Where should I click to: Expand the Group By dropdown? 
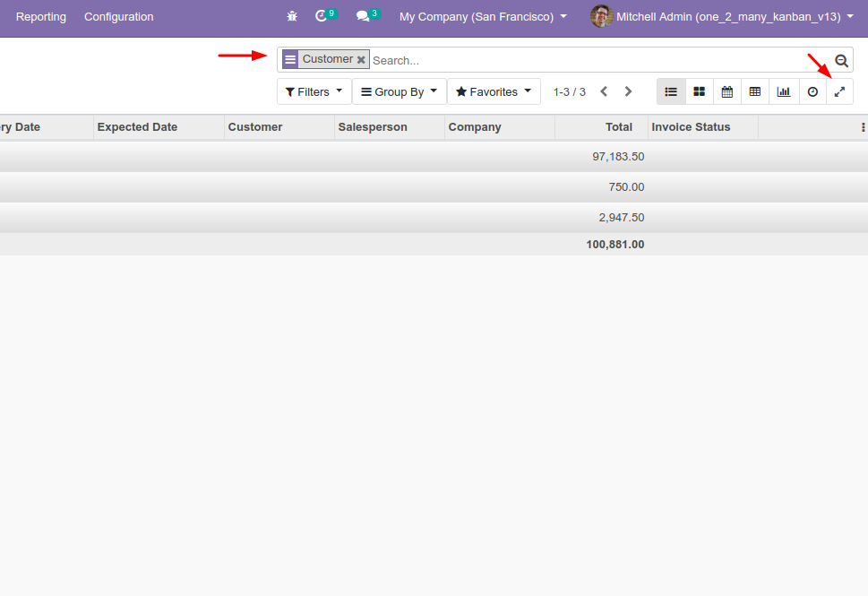click(x=399, y=91)
